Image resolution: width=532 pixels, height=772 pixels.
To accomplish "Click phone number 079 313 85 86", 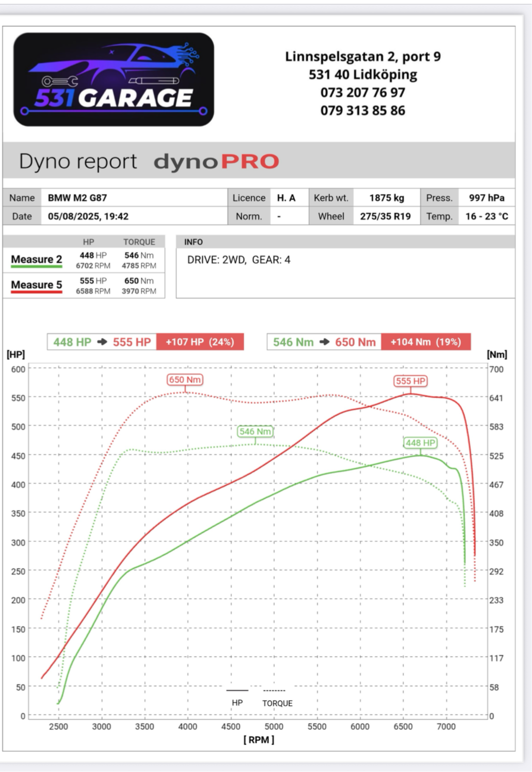I will (x=363, y=111).
